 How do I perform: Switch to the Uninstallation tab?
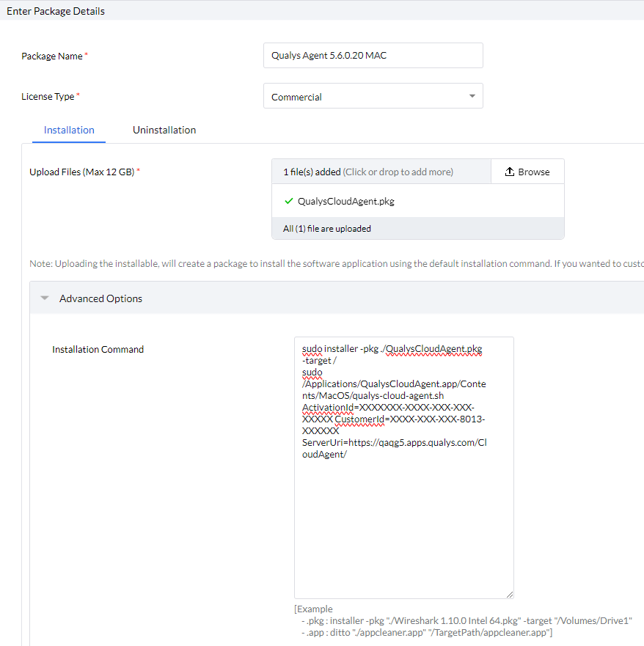[x=164, y=131]
